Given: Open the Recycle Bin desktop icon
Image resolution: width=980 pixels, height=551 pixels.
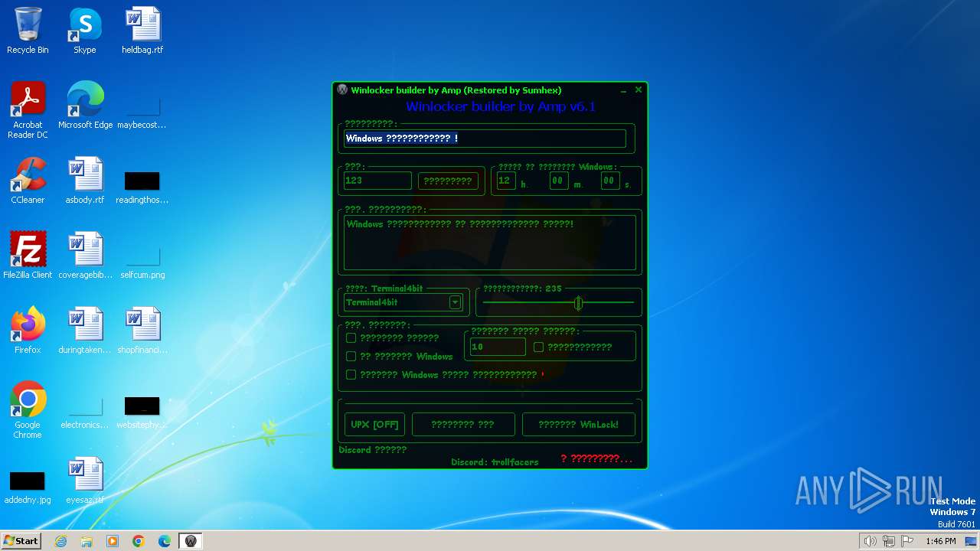Looking at the screenshot, I should [28, 31].
